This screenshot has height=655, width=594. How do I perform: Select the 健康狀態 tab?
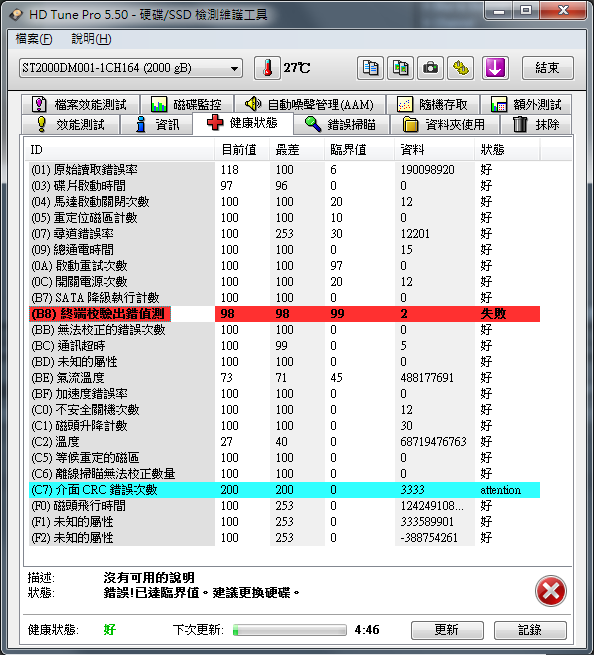(243, 123)
